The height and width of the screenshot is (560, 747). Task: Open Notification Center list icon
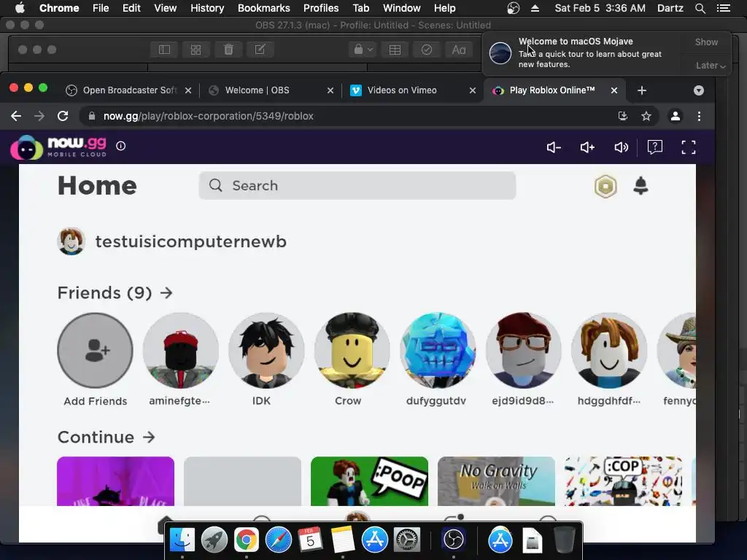(724, 8)
